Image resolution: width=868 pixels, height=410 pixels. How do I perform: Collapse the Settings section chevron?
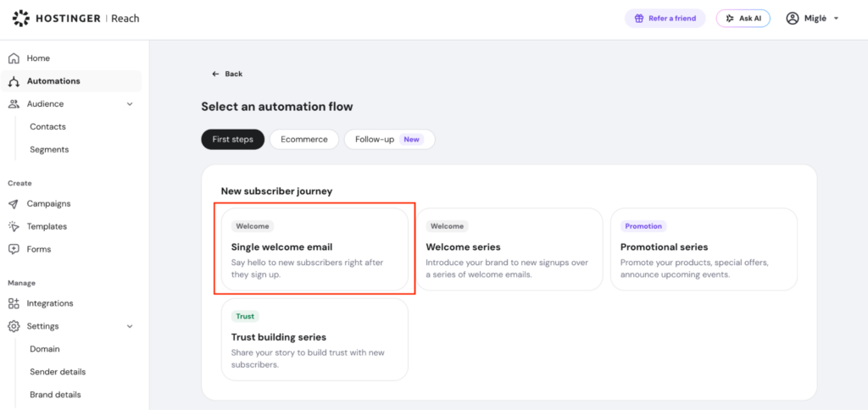(130, 326)
